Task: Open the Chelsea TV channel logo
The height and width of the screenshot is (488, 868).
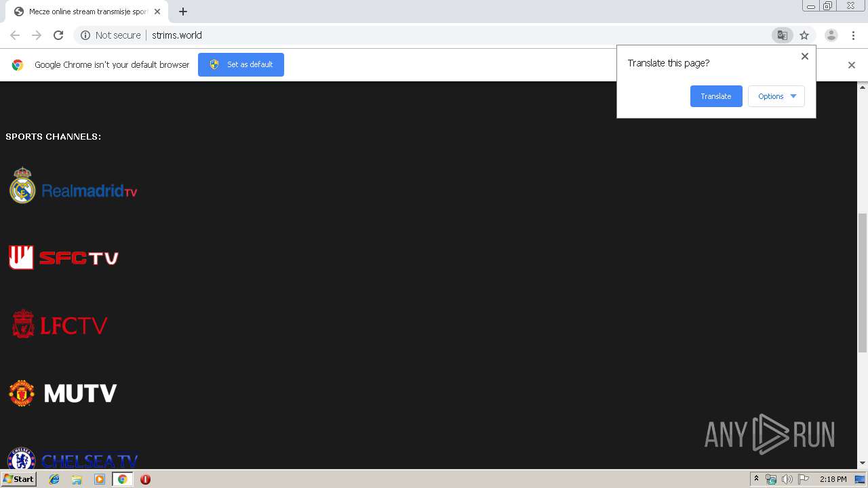Action: (73, 459)
